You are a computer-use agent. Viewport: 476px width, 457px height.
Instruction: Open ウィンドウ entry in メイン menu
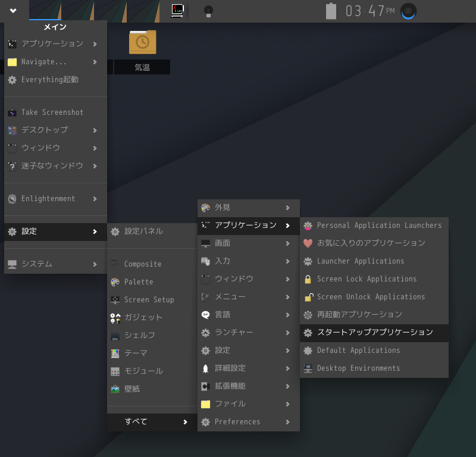(x=55, y=148)
